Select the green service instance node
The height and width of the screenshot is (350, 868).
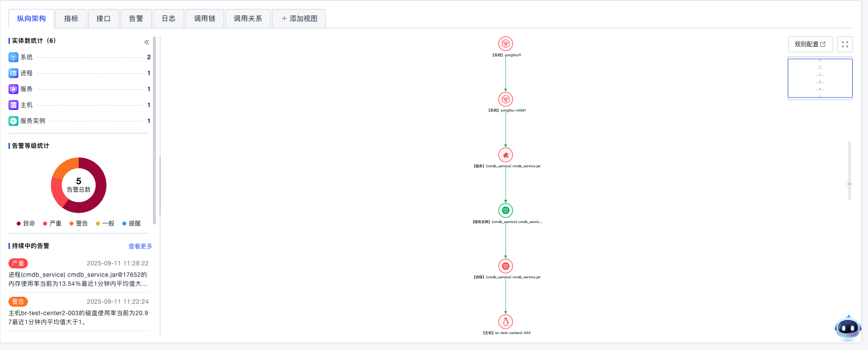point(505,211)
